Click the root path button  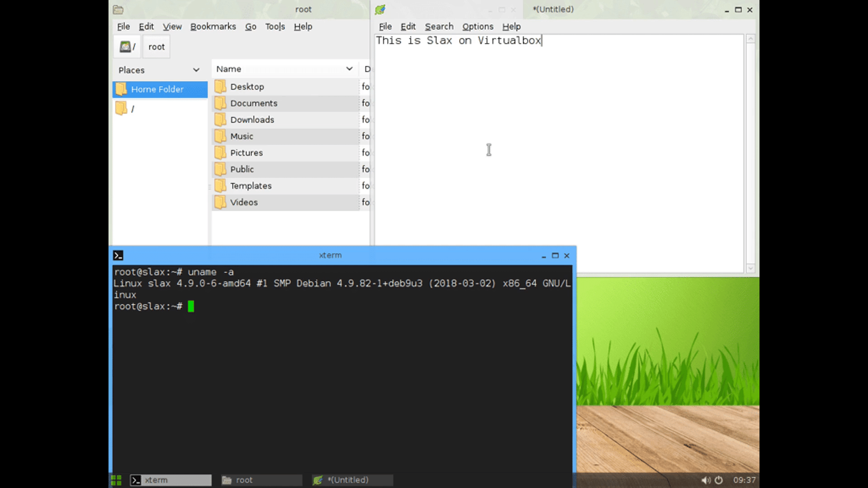tap(156, 47)
